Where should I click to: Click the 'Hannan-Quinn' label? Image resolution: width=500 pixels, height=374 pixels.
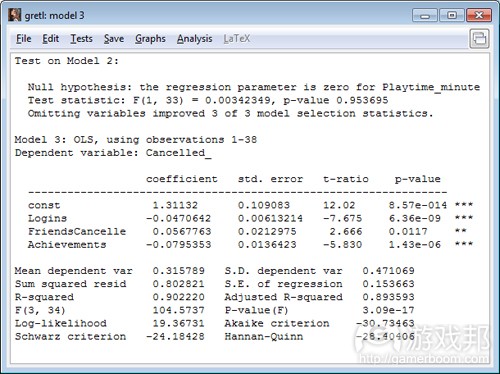coord(264,336)
